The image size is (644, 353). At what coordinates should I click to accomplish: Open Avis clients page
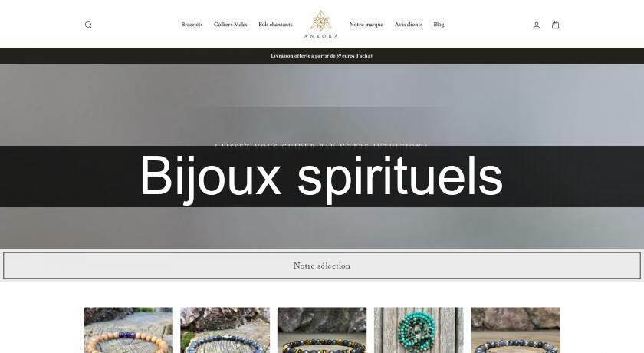point(408,25)
